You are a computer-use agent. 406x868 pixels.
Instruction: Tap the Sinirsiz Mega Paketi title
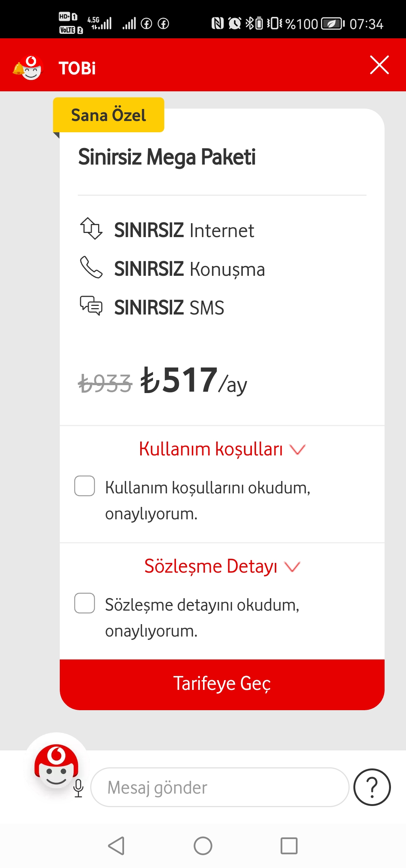point(167,157)
